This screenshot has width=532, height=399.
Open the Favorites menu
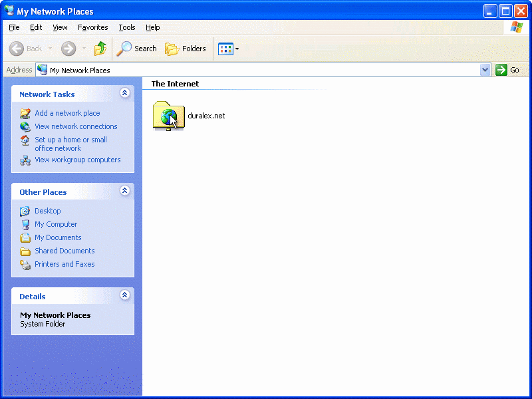coord(92,27)
